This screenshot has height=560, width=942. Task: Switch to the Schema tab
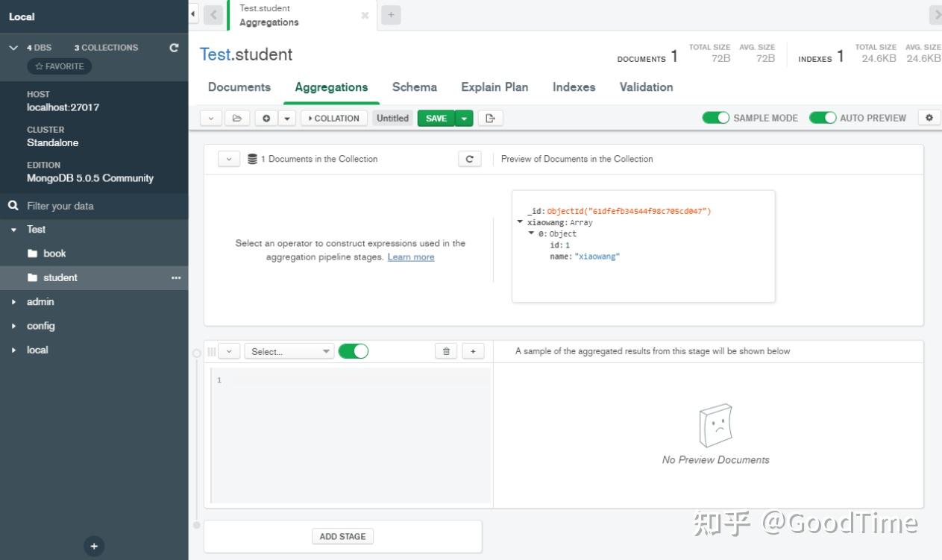click(414, 87)
